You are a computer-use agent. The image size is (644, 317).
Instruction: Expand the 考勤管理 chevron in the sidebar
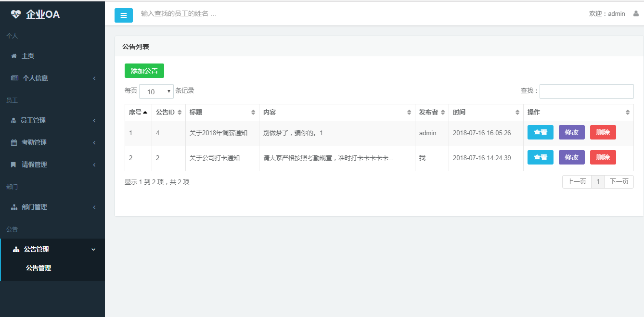click(94, 142)
